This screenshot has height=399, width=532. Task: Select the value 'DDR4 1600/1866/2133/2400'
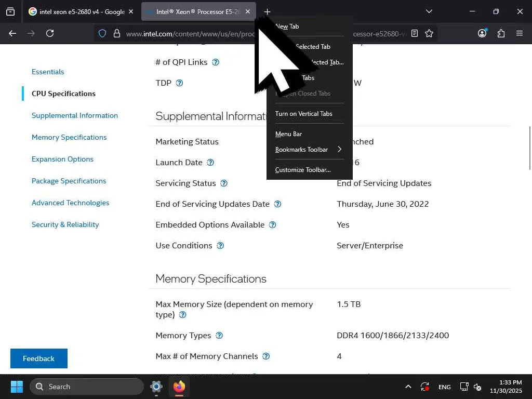tap(393, 335)
